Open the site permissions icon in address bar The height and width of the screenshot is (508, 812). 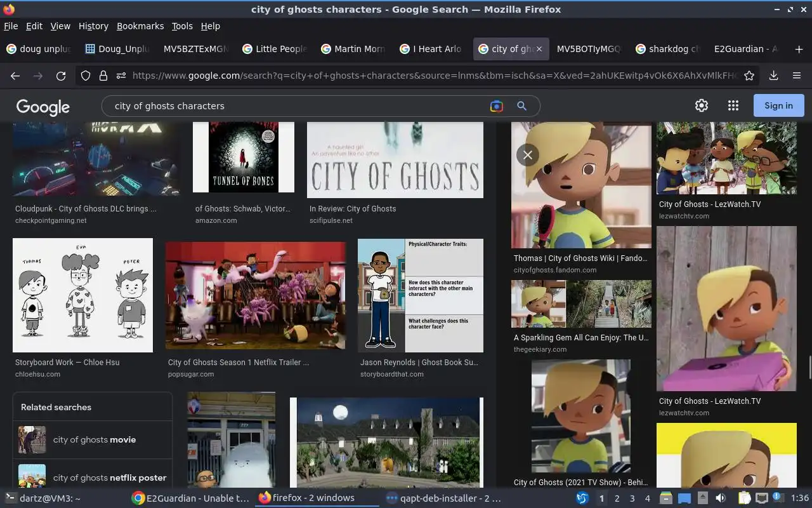pos(121,76)
